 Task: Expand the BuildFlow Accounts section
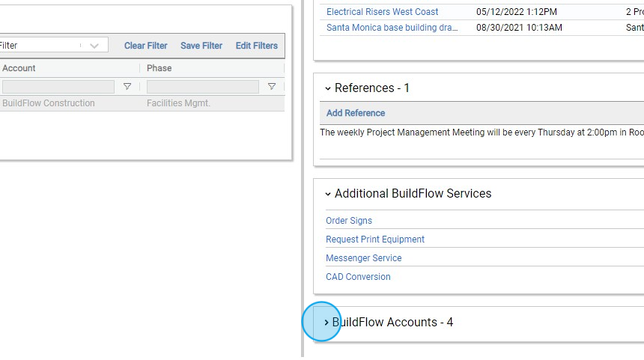(x=326, y=323)
